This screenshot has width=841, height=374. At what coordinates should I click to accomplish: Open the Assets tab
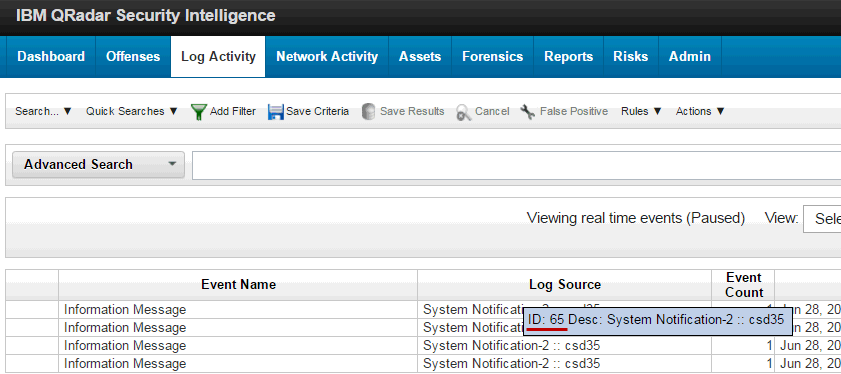click(x=420, y=57)
